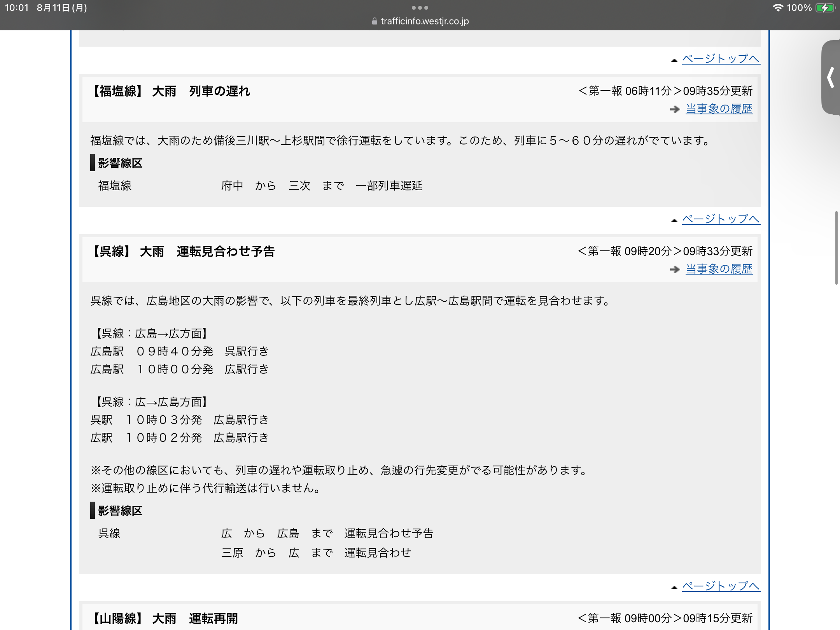This screenshot has width=840, height=630.
Task: Tap the battery charging icon
Action: click(824, 8)
